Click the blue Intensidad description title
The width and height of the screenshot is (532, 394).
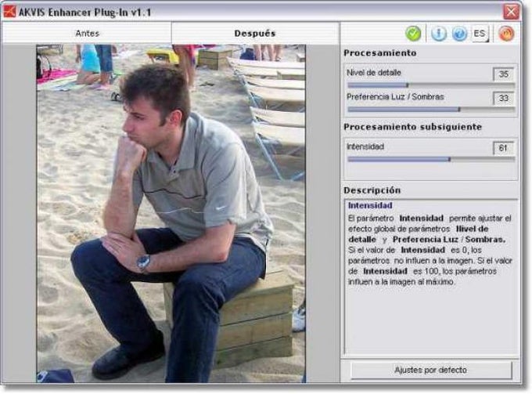click(370, 205)
